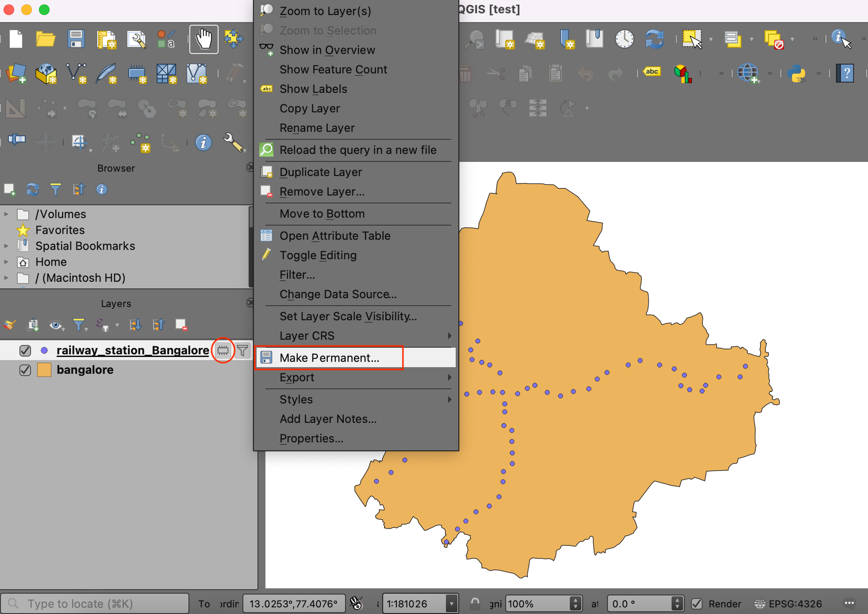Image resolution: width=868 pixels, height=614 pixels.
Task: Click the New SpatiaLite Layer feather icon
Action: click(x=107, y=73)
